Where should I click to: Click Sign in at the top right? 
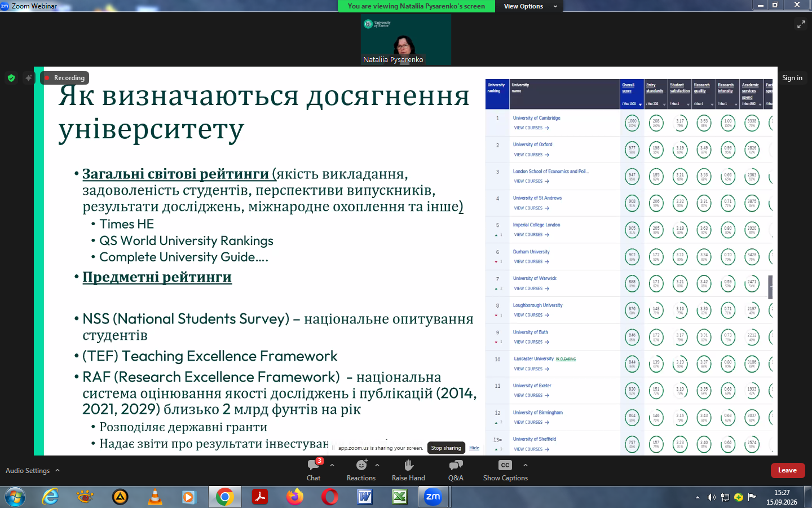point(792,78)
